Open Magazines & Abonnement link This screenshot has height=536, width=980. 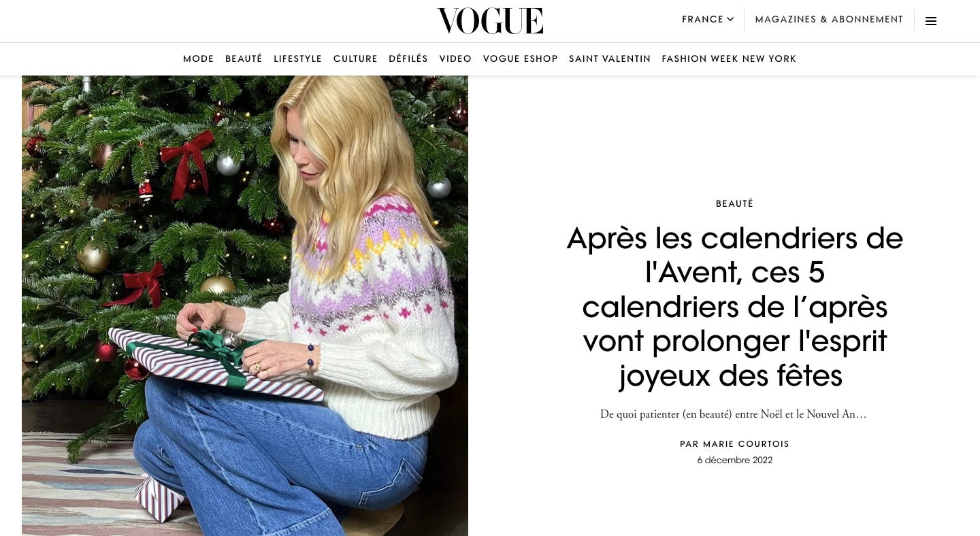tap(829, 20)
